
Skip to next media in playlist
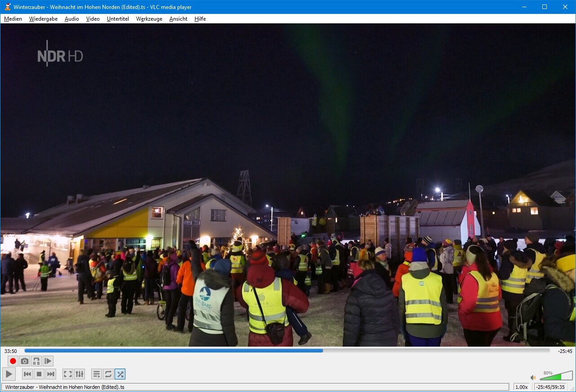click(x=51, y=374)
